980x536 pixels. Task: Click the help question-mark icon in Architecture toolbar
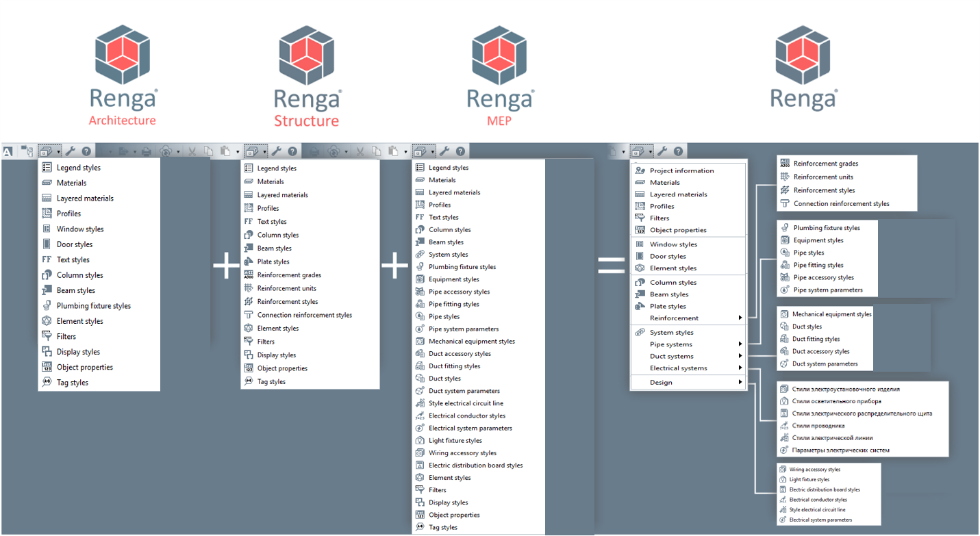click(x=86, y=151)
